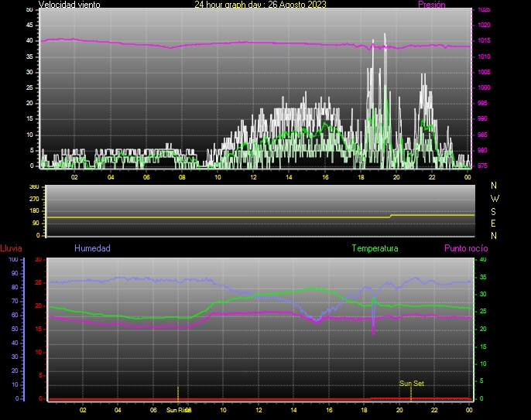Click the hour 22 label under lower graph
The image size is (531, 420).
pyautogui.click(x=434, y=410)
